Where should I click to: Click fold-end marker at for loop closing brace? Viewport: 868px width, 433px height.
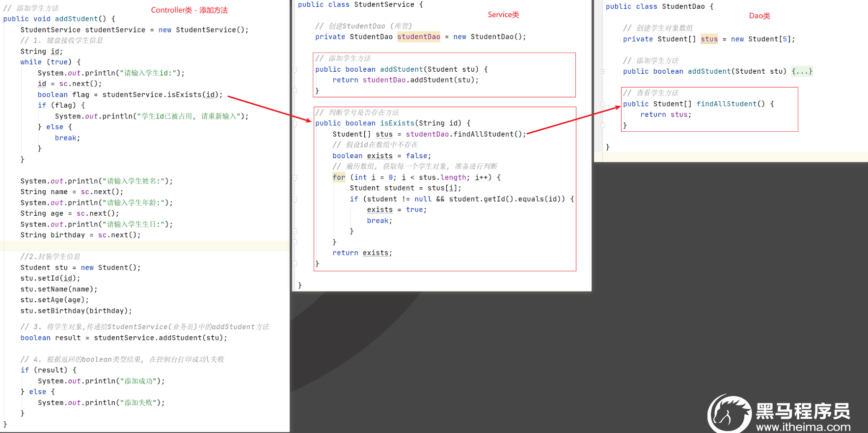pos(295,242)
